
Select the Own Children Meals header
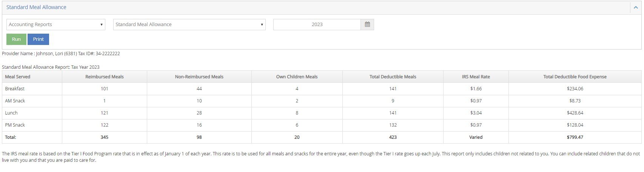[297, 77]
